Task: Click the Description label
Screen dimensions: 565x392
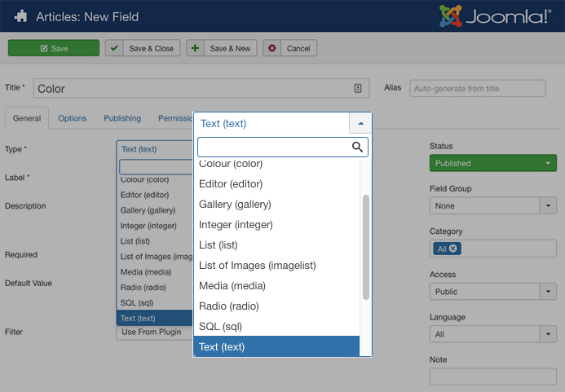Action: click(x=25, y=206)
